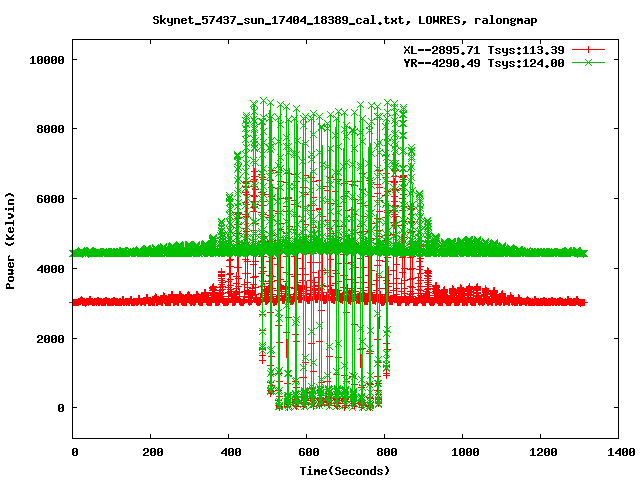The width and height of the screenshot is (640, 480).
Task: Click the 4000 y-axis tick label
Action: pos(50,269)
